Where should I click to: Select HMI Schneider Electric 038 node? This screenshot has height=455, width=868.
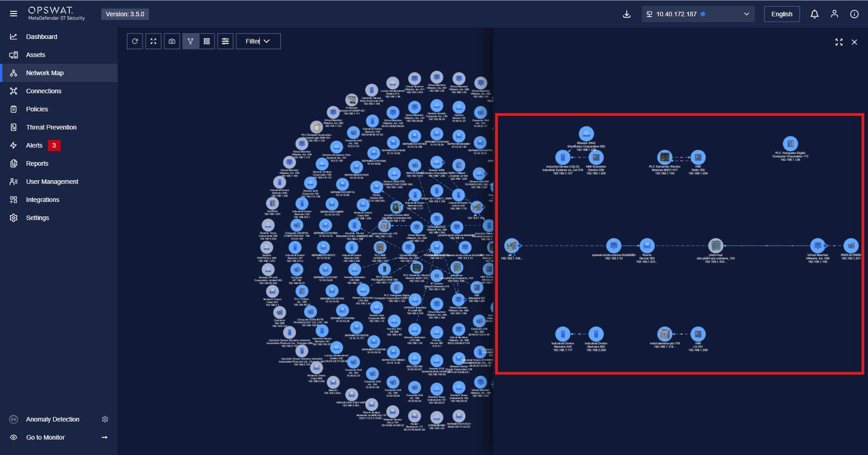(596, 157)
